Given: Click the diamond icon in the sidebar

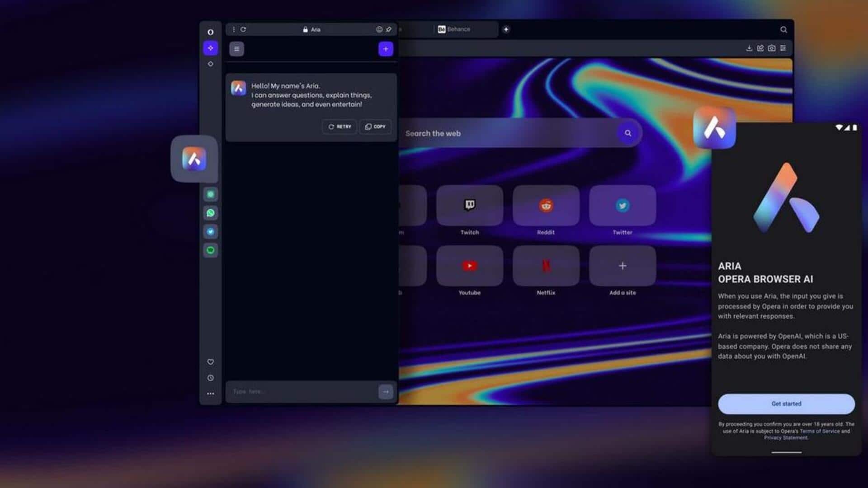Looking at the screenshot, I should tap(210, 64).
